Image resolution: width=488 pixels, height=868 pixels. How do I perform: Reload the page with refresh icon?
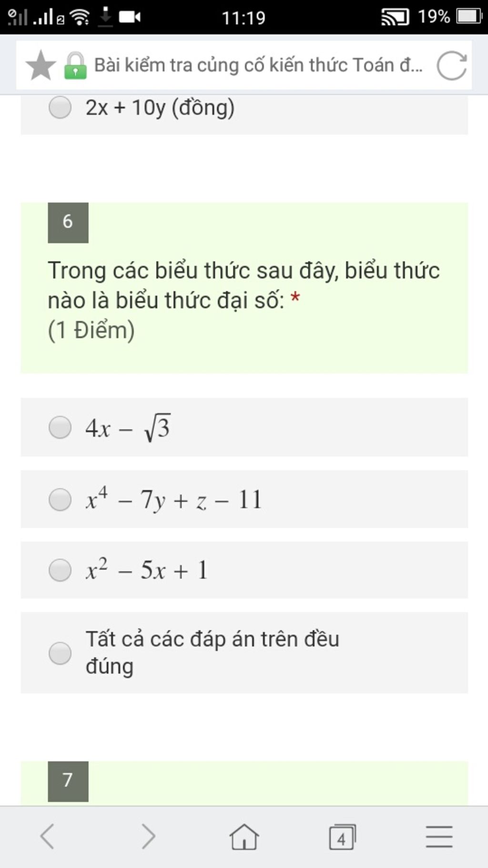(451, 65)
